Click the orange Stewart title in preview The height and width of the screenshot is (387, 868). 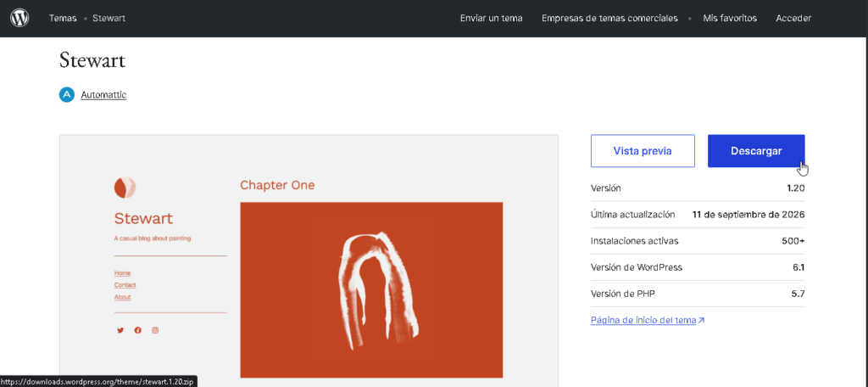click(143, 218)
